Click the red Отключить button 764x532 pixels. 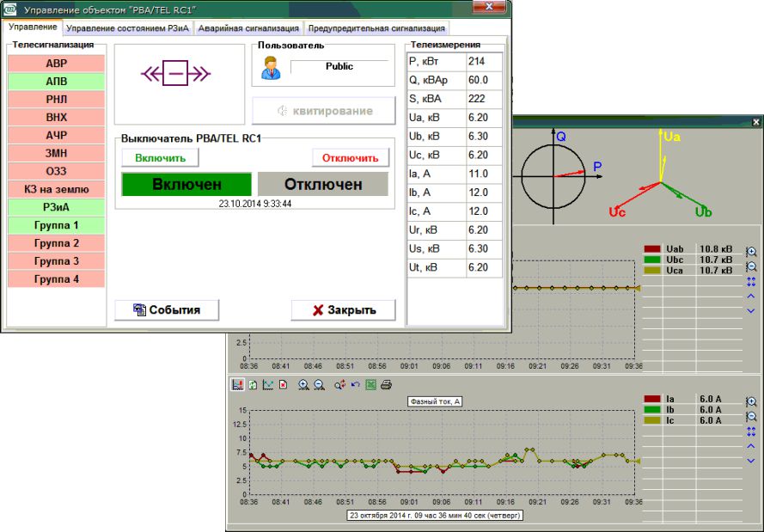351,158
